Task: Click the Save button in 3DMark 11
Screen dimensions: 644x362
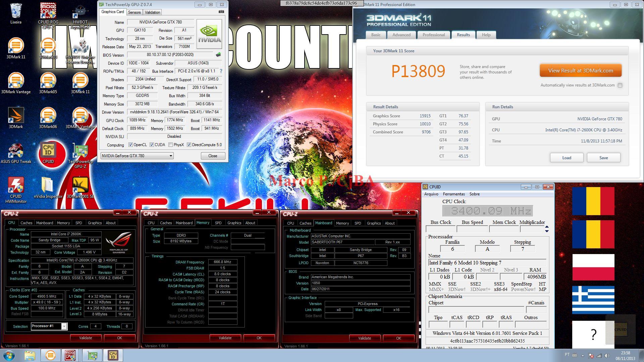Action: pyautogui.click(x=603, y=158)
